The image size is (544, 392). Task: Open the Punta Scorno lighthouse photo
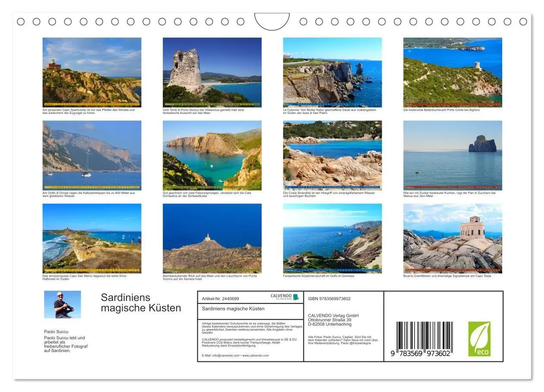[x=212, y=238]
